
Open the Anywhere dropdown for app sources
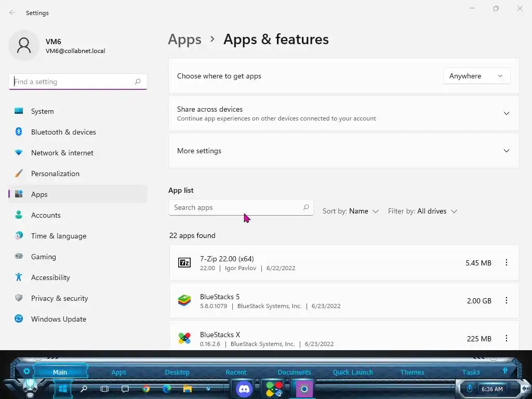[476, 76]
